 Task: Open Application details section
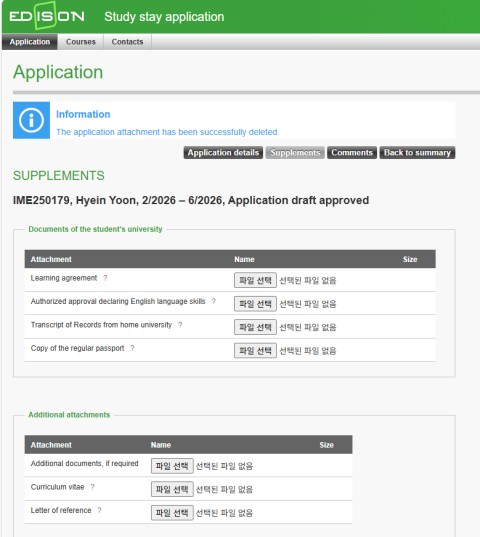coord(223,153)
